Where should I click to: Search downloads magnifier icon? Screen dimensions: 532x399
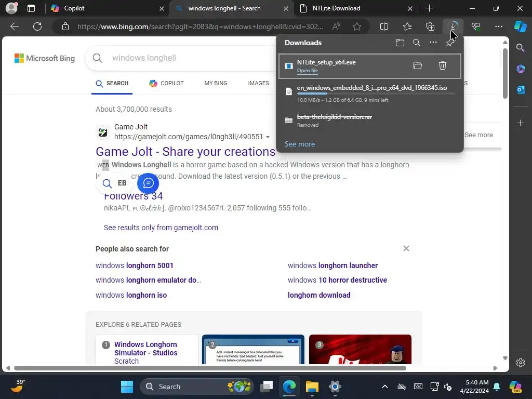(x=417, y=43)
